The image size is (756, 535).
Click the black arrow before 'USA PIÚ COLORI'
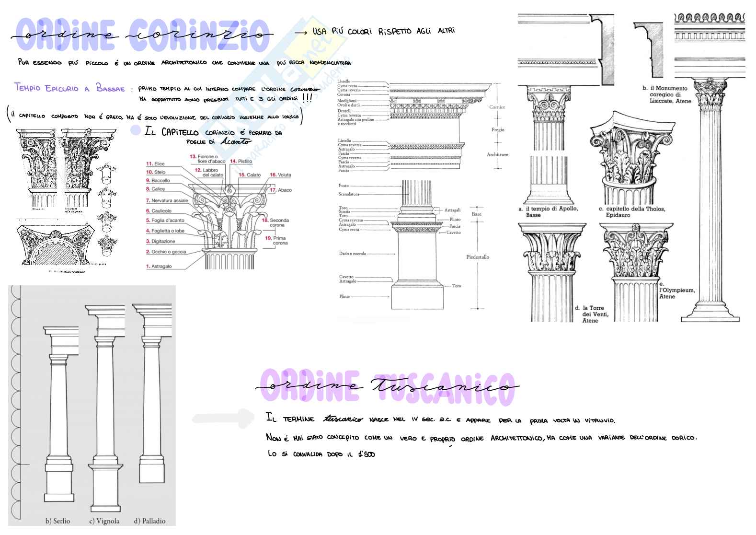(300, 32)
